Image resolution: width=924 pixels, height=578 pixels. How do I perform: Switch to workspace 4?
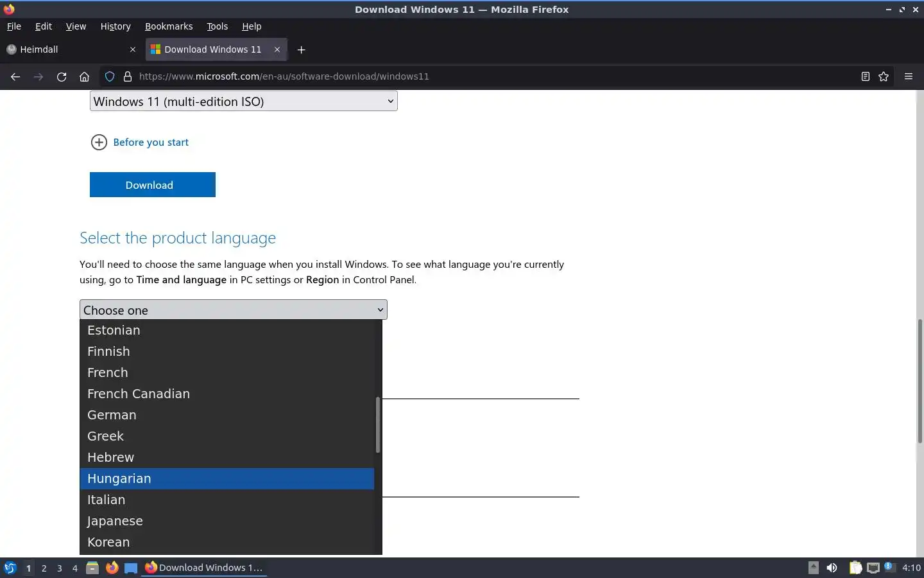[75, 568]
